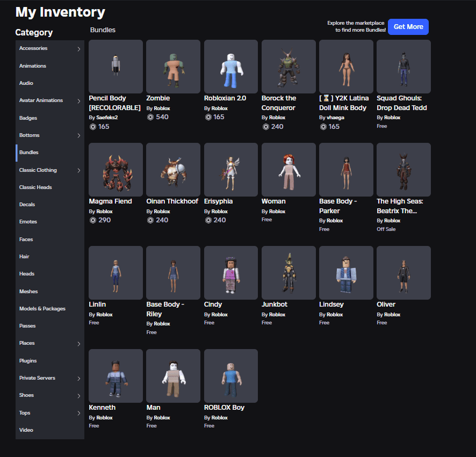Open the ROBLOX Boy avatar image
The width and height of the screenshot is (476, 457).
click(x=231, y=376)
